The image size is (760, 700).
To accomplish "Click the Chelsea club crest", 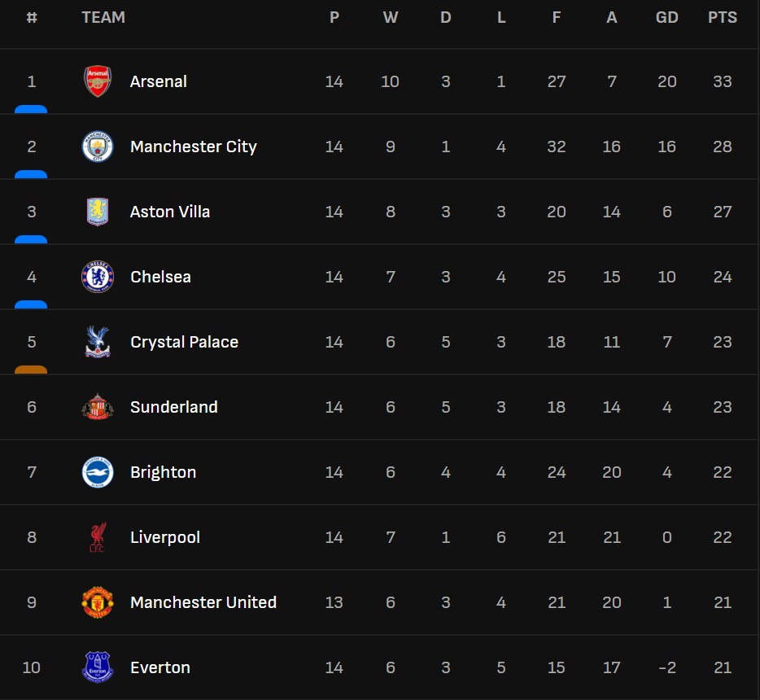I will tap(98, 277).
